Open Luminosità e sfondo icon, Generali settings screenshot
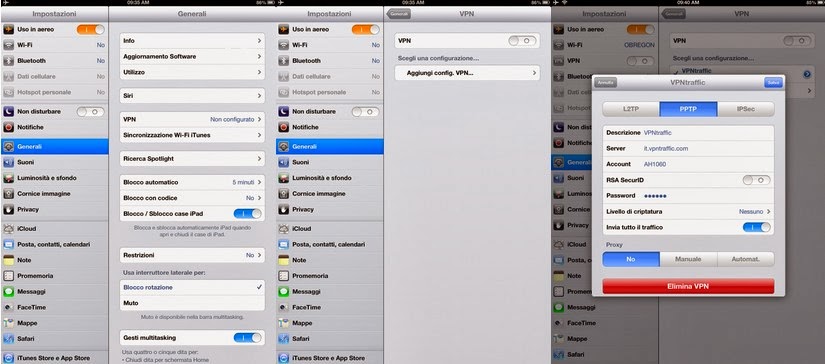 click(8, 178)
